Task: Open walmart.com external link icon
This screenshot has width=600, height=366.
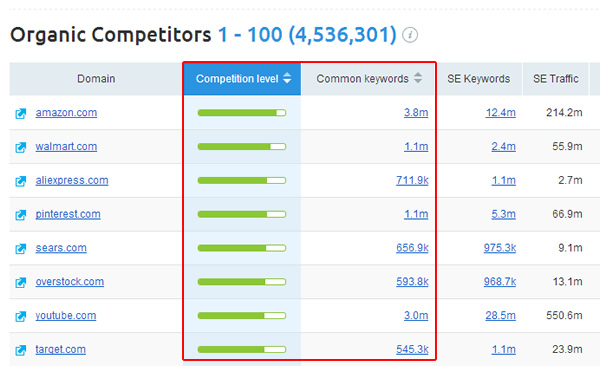Action: (21, 147)
